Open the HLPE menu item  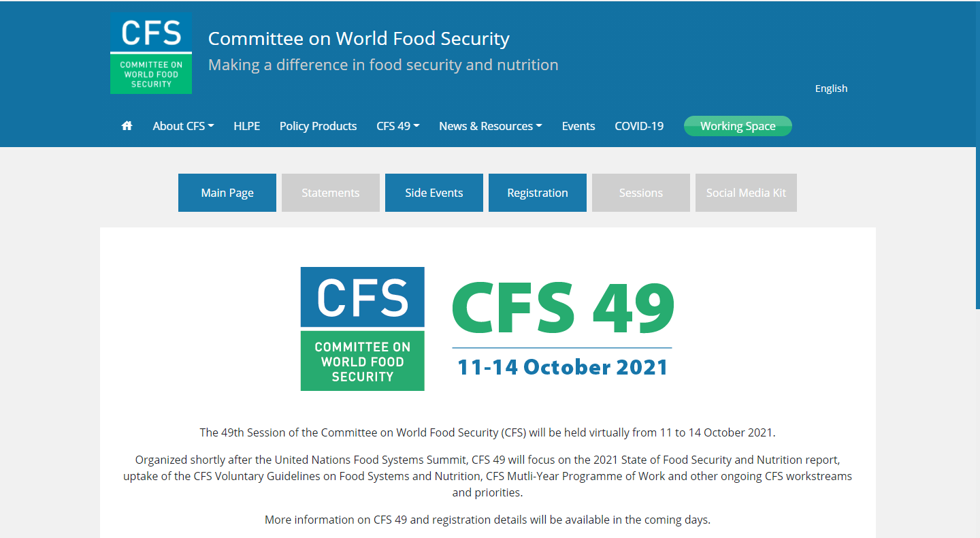pos(246,126)
